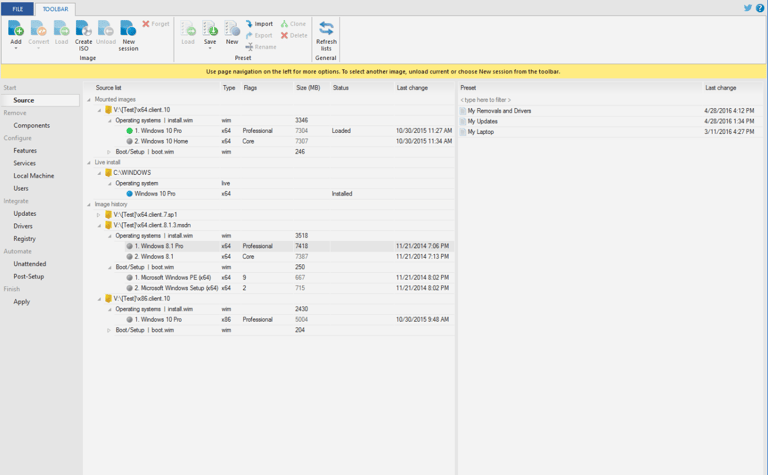Open the Local Machine page

pos(34,176)
